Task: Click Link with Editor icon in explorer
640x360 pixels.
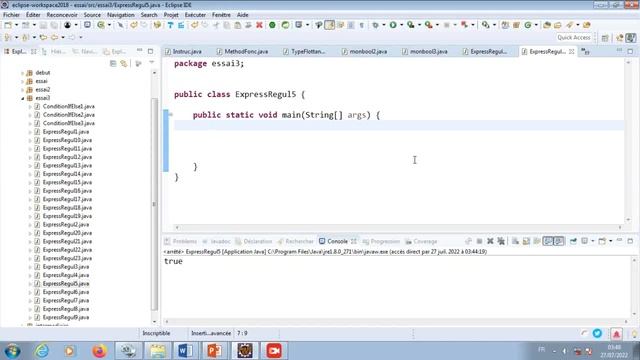Action: tap(124, 64)
